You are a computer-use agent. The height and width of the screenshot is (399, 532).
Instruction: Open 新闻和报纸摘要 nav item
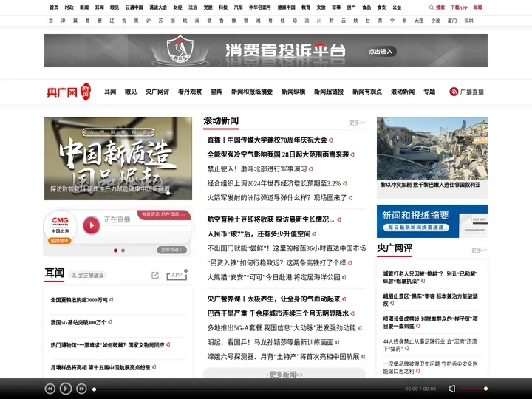(x=252, y=92)
